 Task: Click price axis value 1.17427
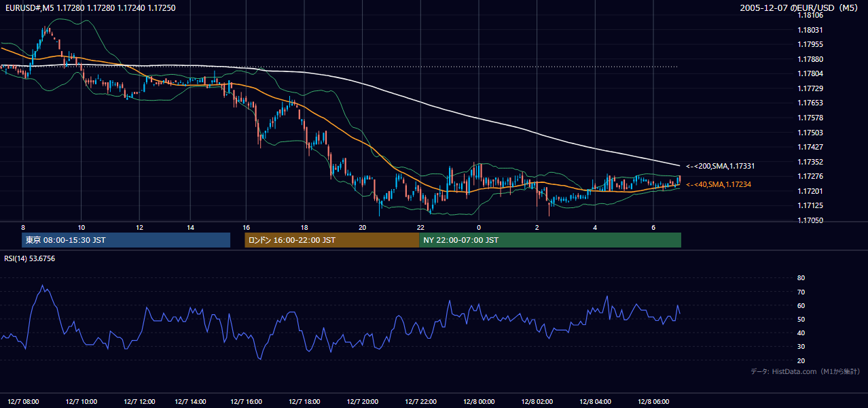coord(810,147)
